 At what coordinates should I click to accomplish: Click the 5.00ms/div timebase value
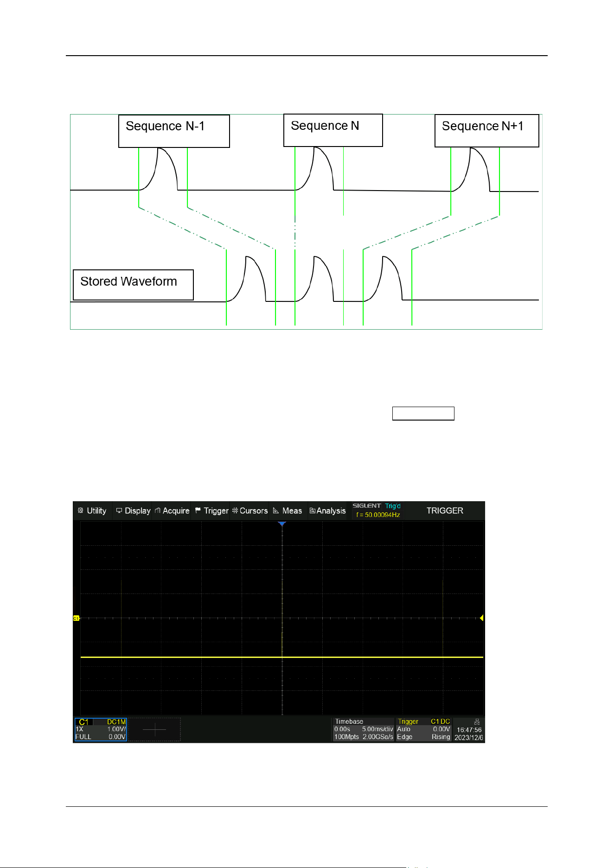(x=377, y=729)
